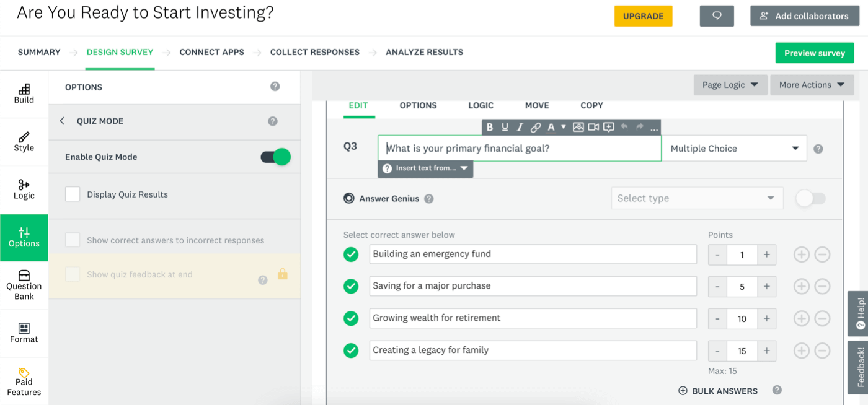Insert an image into the question
Viewport: 868px width, 405px height.
[x=578, y=127]
